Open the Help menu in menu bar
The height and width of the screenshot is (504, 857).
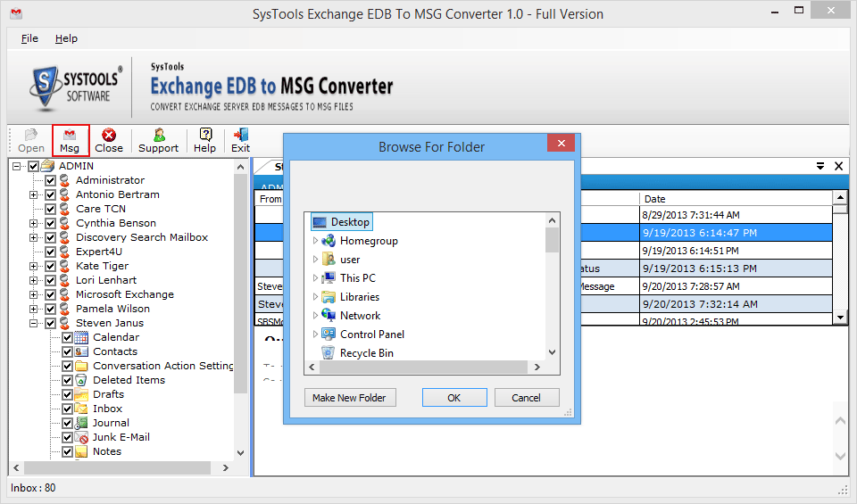click(x=66, y=38)
